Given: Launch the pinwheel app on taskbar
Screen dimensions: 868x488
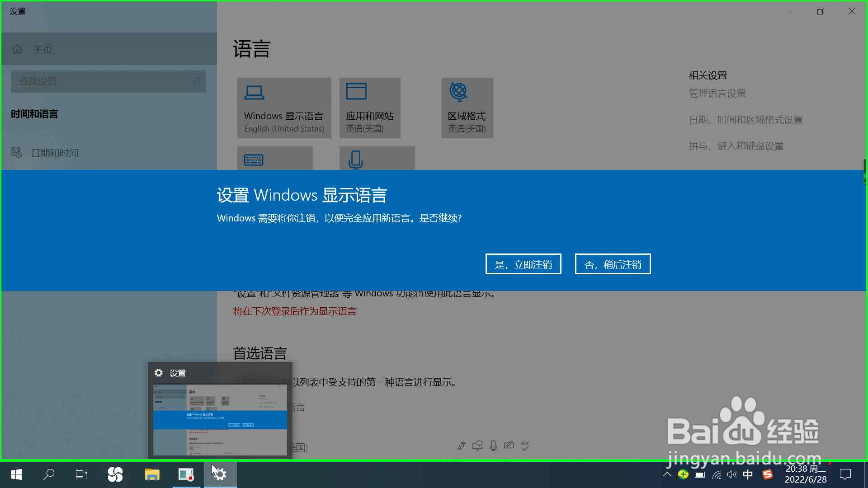Looking at the screenshot, I should (115, 474).
